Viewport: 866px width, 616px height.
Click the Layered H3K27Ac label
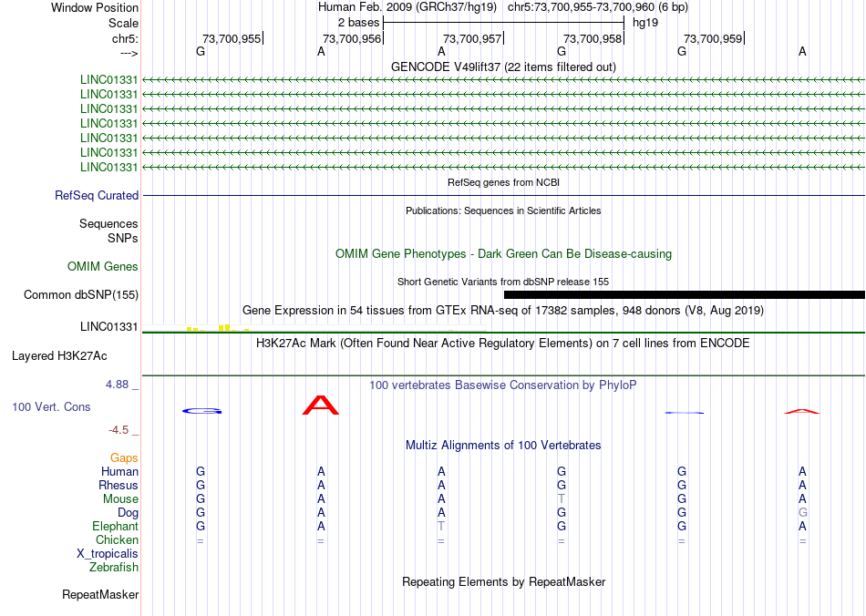[59, 356]
